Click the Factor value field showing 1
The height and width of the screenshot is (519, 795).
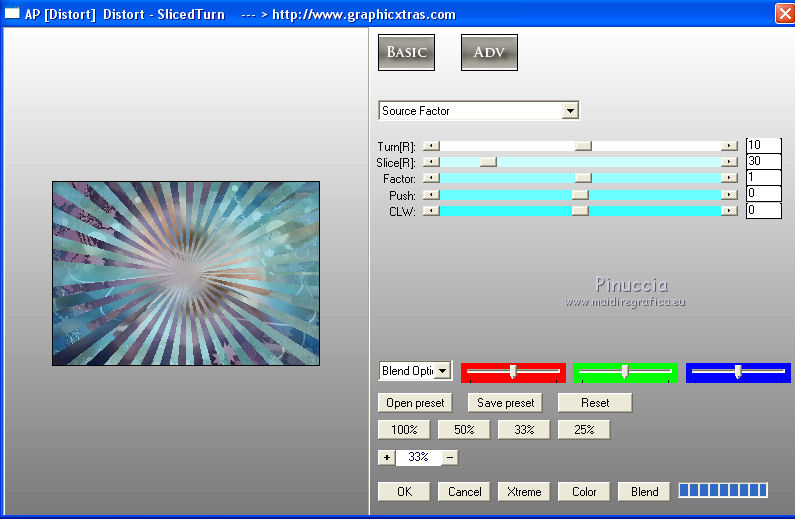[764, 177]
